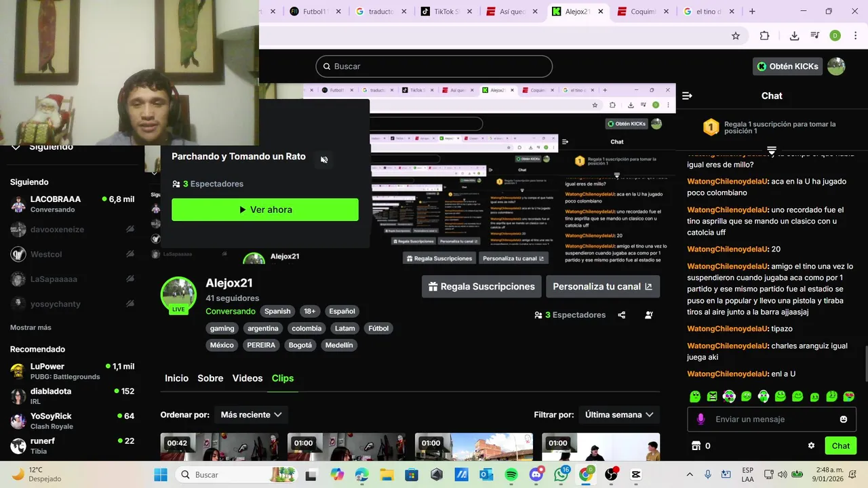Collapse the chat panel with the arrow icon
868x488 pixels.
(687, 96)
